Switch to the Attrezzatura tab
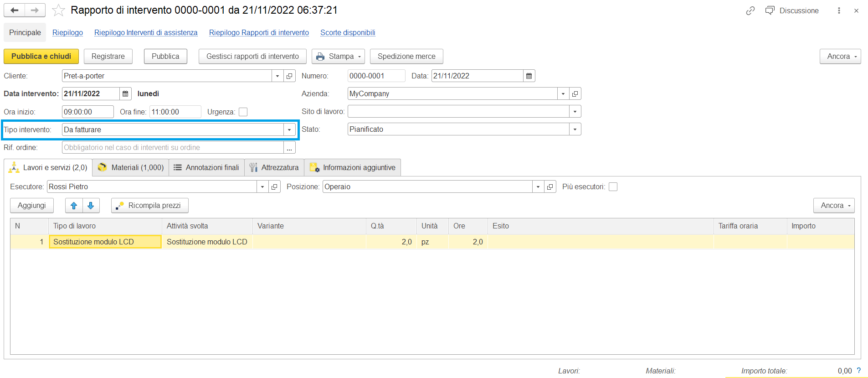868x378 pixels. pos(274,167)
